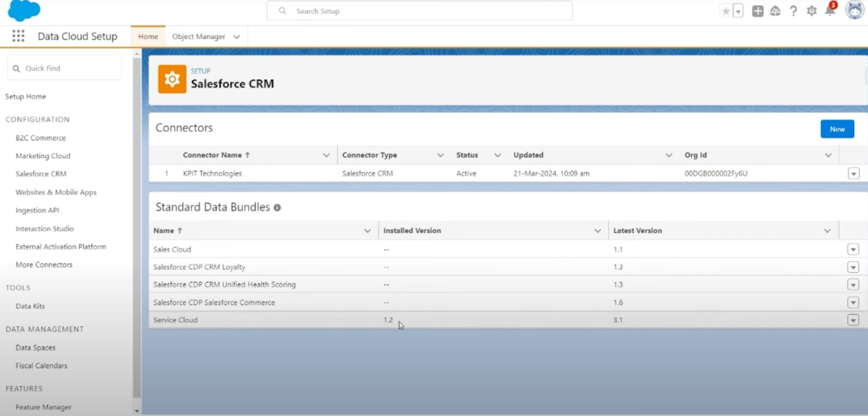Open the Trailhead guidance icon
Image resolution: width=868 pixels, height=416 pixels.
pos(775,11)
